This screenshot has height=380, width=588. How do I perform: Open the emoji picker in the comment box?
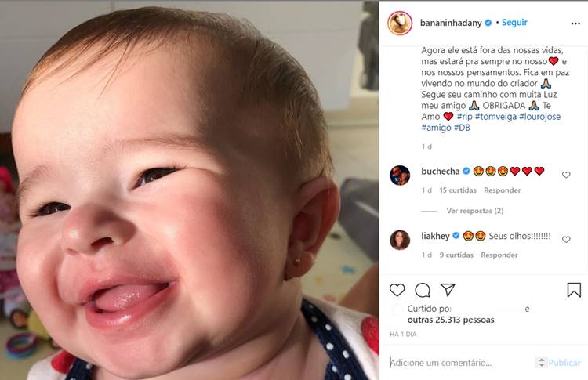pos(541,363)
